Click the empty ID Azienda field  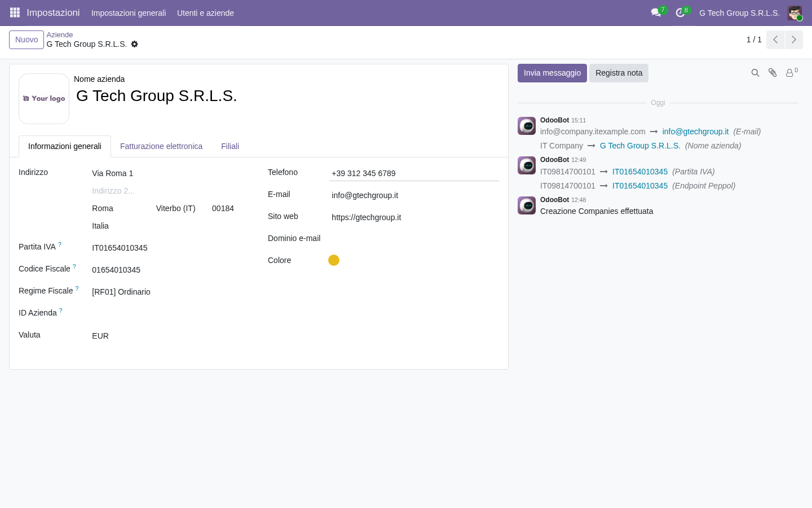(170, 314)
